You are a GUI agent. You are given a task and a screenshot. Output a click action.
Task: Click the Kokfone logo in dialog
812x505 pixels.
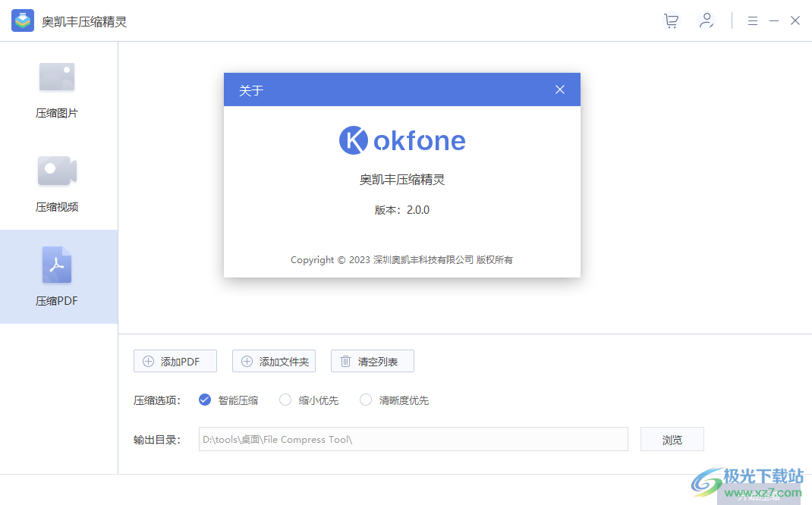(x=402, y=140)
